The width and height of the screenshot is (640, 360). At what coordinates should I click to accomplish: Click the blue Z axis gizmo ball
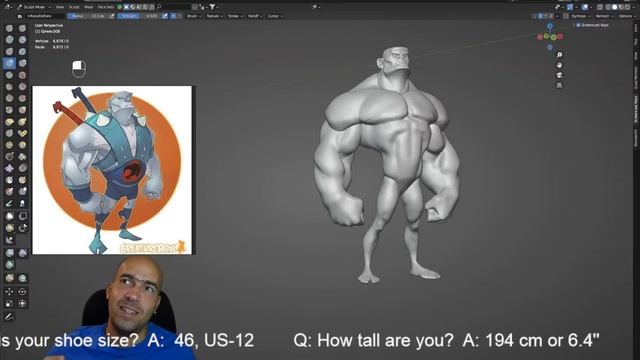(x=550, y=27)
